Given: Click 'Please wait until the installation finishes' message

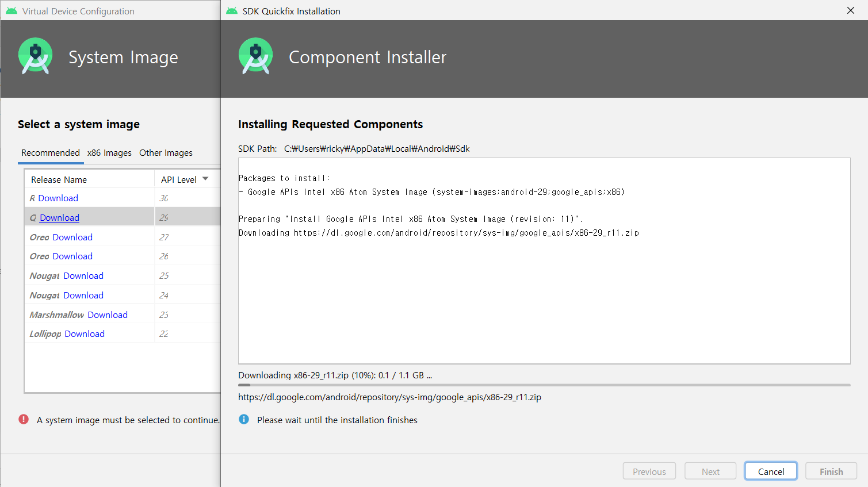Looking at the screenshot, I should [337, 420].
